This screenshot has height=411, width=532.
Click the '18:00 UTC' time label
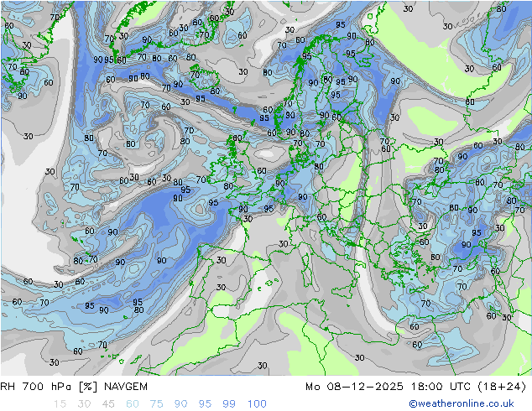coord(441,387)
